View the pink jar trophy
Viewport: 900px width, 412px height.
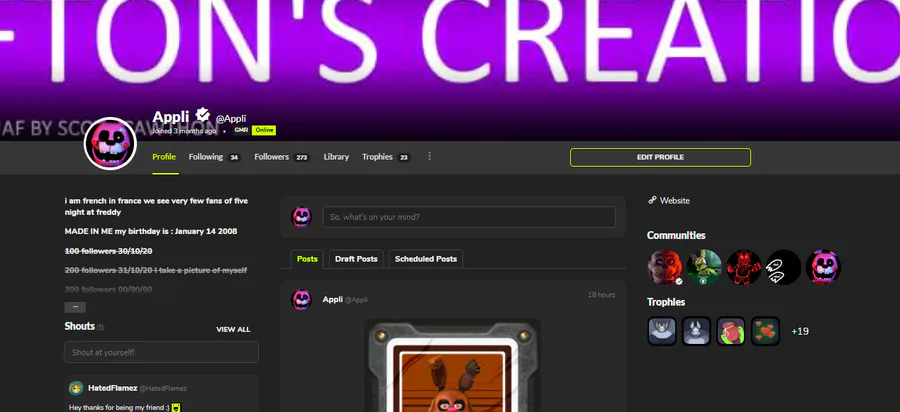(x=731, y=331)
